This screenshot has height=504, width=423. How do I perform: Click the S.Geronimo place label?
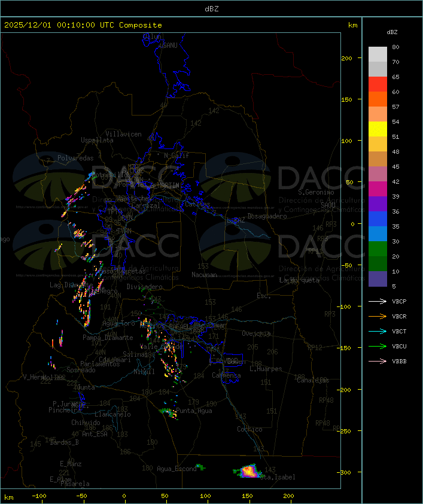(x=316, y=192)
